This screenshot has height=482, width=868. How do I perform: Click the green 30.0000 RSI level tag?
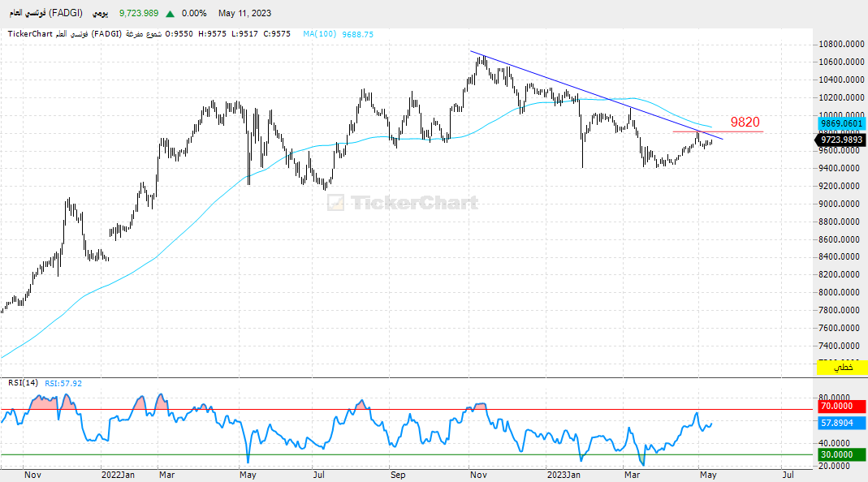[x=841, y=455]
